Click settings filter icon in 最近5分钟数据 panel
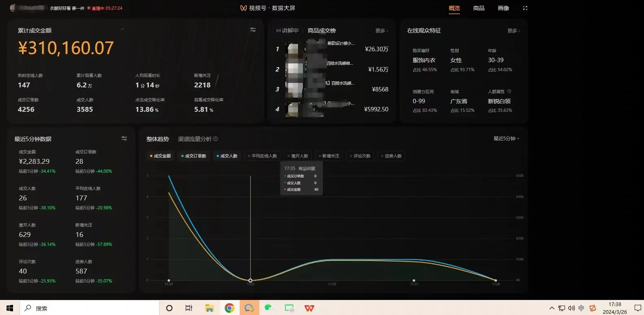 coord(124,139)
